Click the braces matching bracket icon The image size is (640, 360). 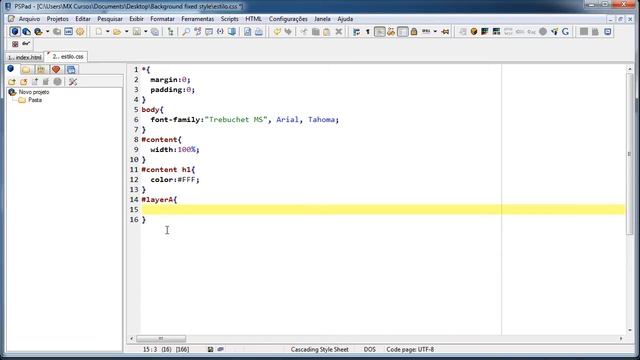(x=220, y=31)
